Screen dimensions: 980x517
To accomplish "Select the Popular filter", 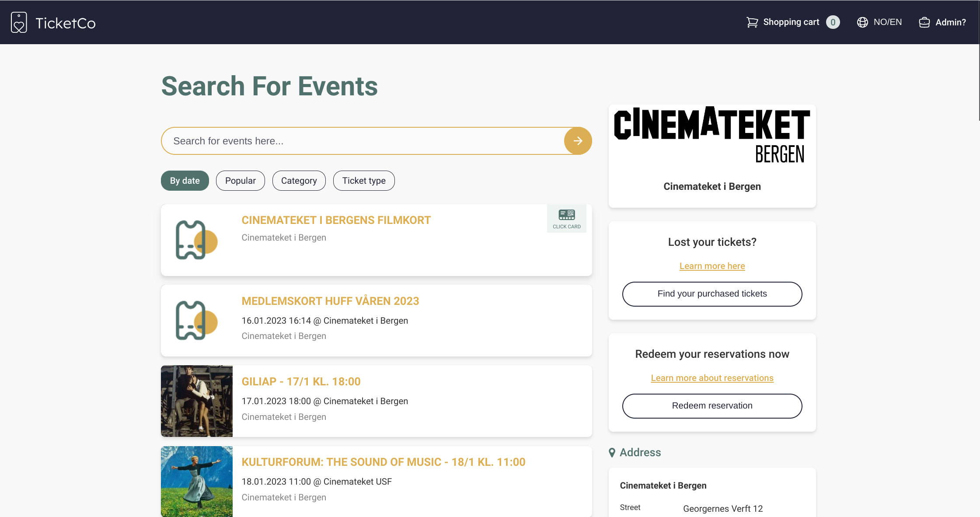I will 241,181.
